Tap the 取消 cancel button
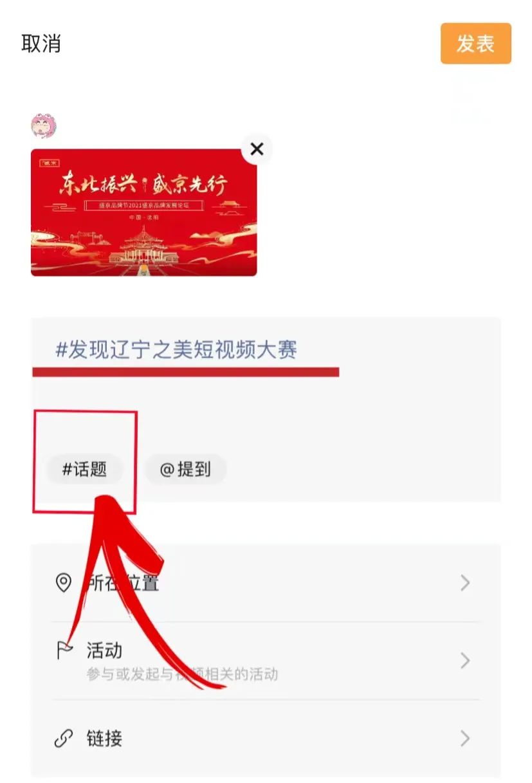 41,43
